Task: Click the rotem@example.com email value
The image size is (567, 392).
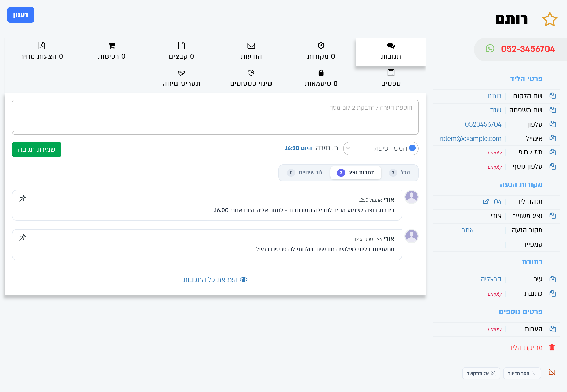Action: coord(470,139)
